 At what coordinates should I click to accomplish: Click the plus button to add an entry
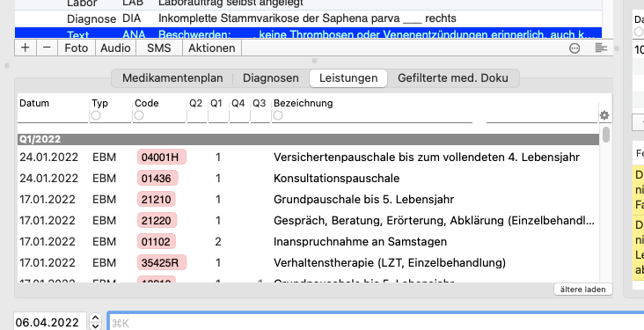[26, 48]
